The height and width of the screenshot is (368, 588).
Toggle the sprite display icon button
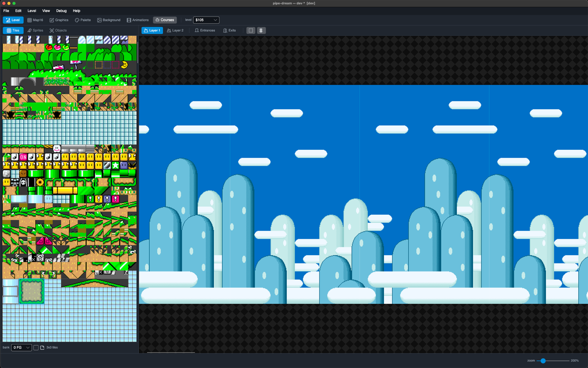tap(261, 31)
